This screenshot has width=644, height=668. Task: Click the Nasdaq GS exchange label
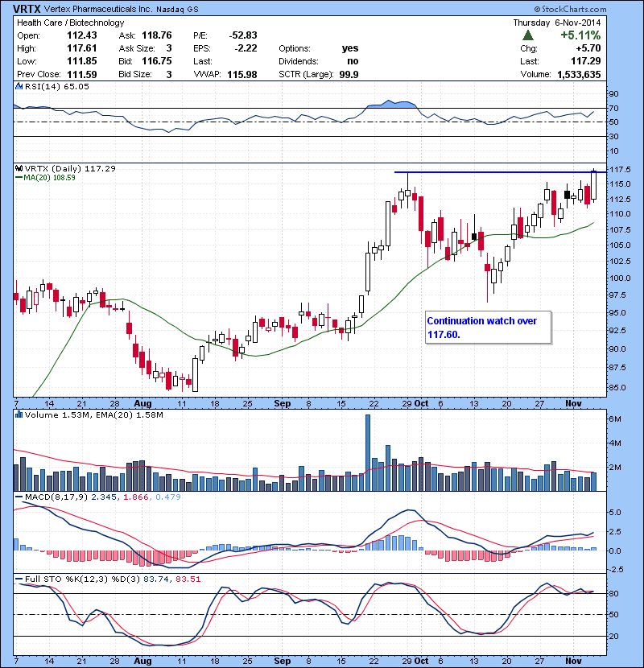pos(177,10)
